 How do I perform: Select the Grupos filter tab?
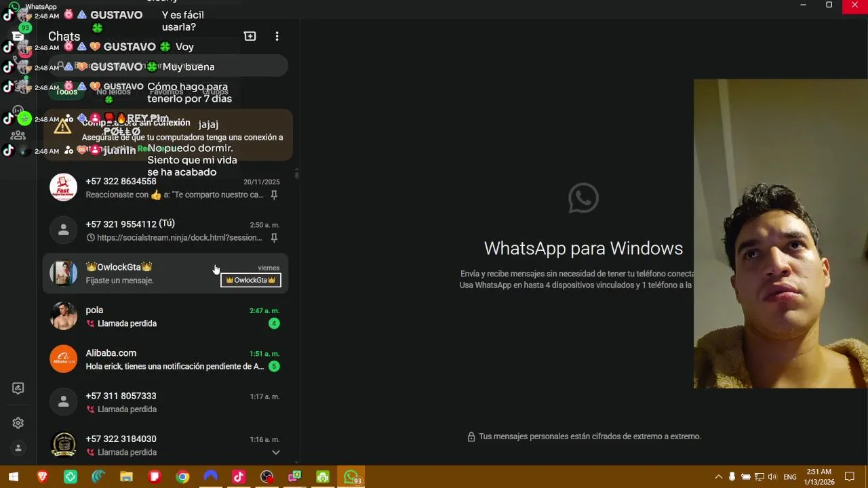click(x=216, y=92)
